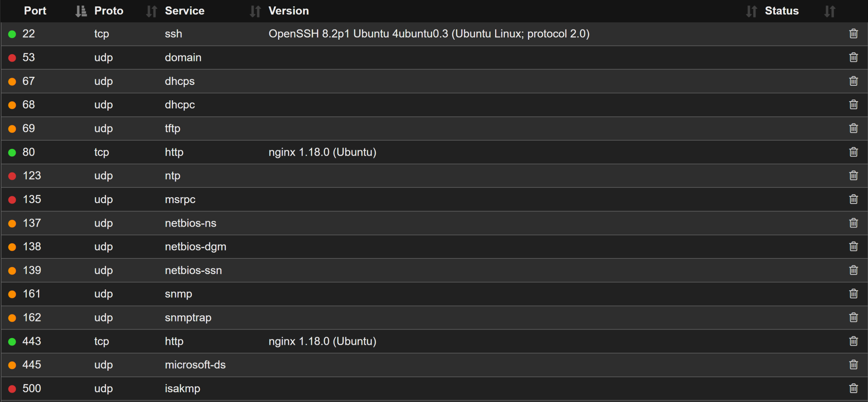Click the red status dot for port 123

coord(12,176)
